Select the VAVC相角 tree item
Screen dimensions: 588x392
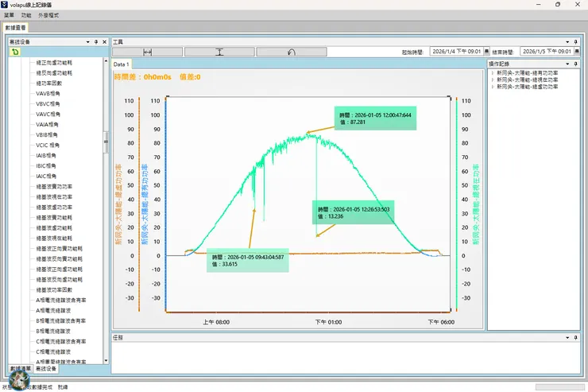48,114
